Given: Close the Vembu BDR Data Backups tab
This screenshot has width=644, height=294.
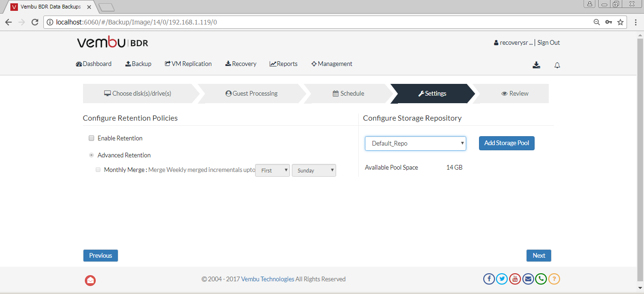Looking at the screenshot, I should pos(89,7).
